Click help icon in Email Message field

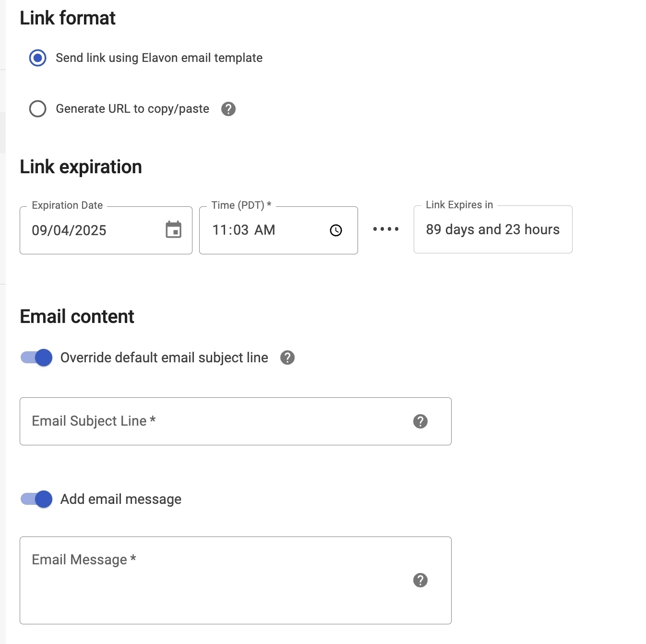click(420, 580)
